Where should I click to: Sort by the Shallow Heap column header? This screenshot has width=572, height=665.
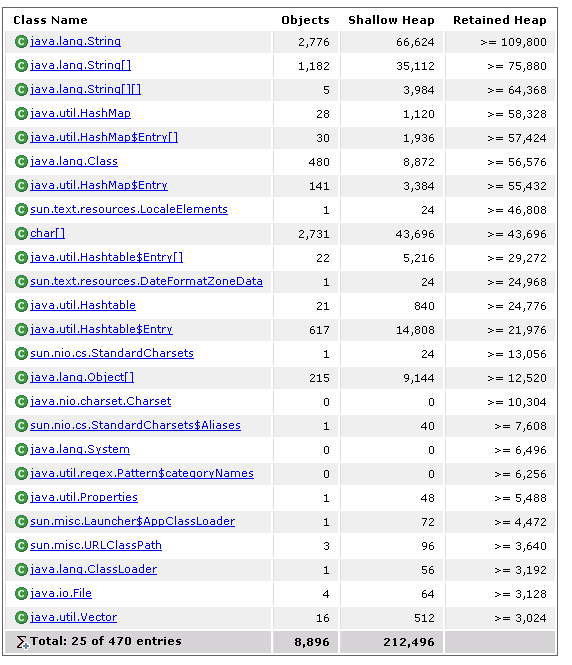click(x=391, y=20)
